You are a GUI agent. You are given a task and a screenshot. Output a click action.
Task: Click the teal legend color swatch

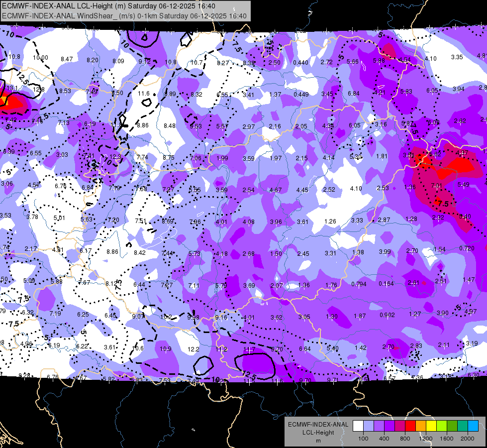(463, 426)
